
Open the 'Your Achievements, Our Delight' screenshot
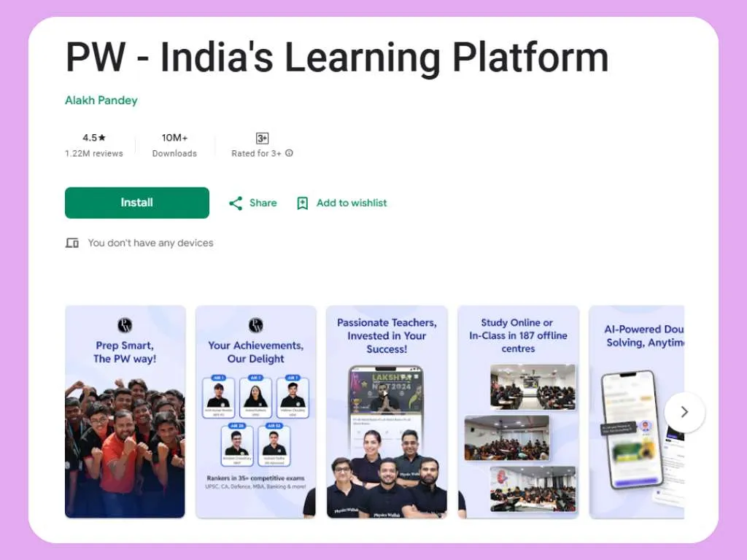[255, 412]
